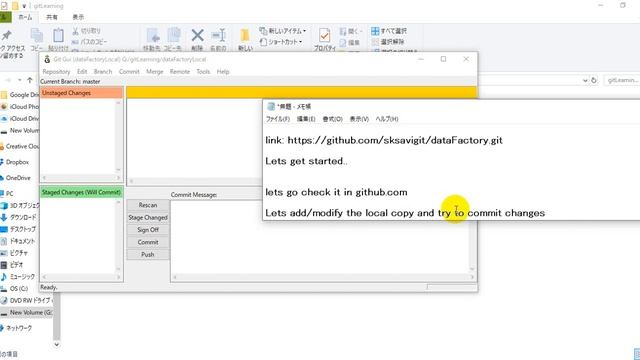
Task: Switch to Explorer 共有 ribbon tab
Action: click(x=52, y=17)
